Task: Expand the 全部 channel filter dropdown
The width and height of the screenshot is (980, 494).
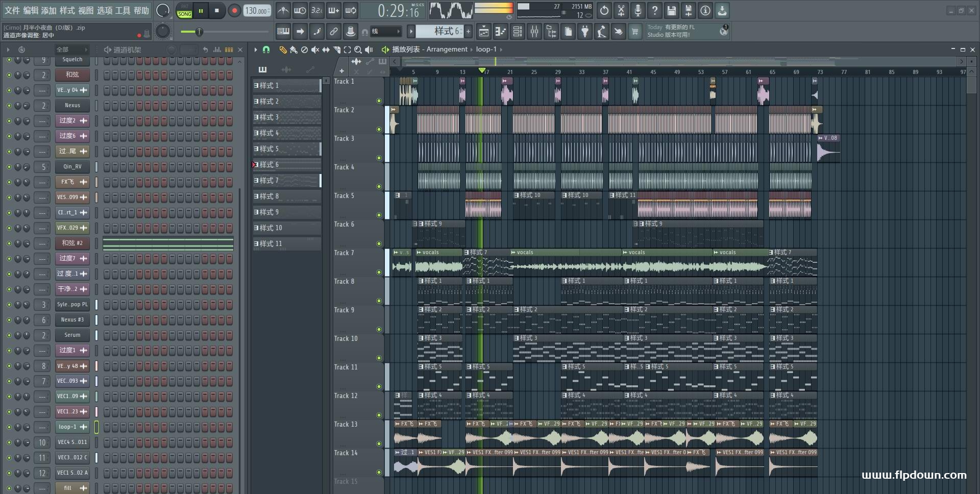Action: (x=72, y=50)
